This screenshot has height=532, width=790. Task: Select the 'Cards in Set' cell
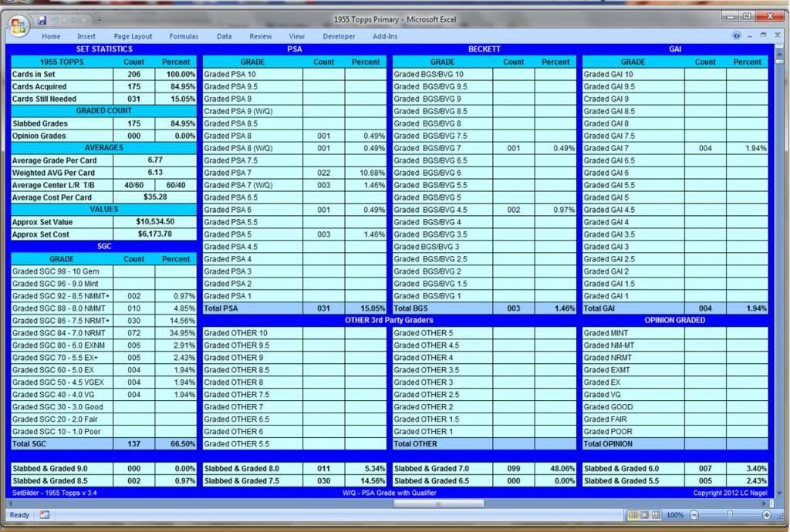(x=62, y=74)
